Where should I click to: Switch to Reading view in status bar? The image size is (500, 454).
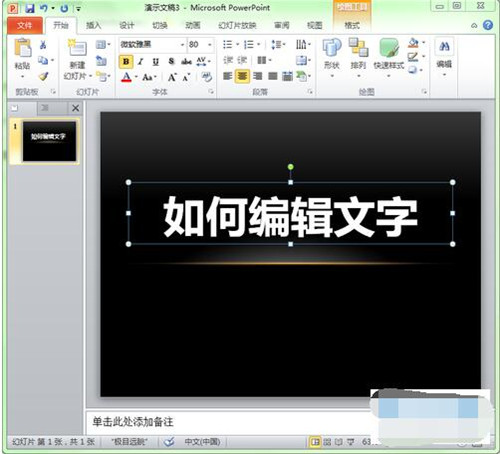[339, 442]
